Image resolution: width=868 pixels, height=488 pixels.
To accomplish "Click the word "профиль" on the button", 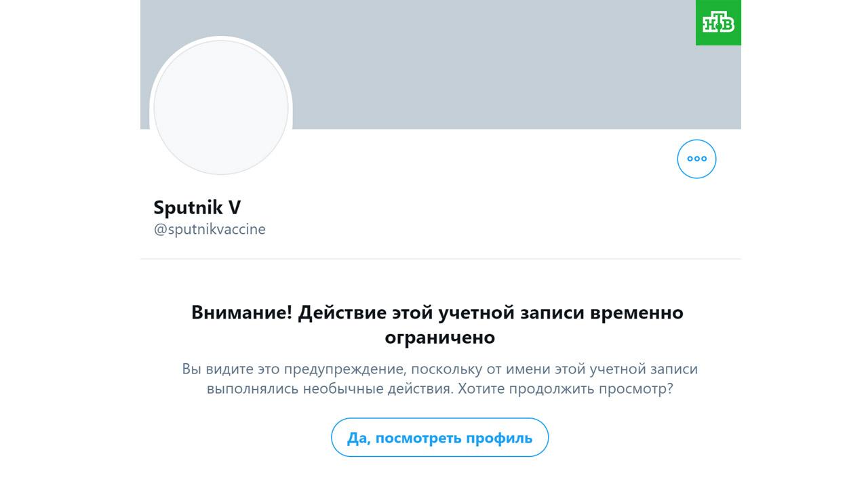I will 500,438.
